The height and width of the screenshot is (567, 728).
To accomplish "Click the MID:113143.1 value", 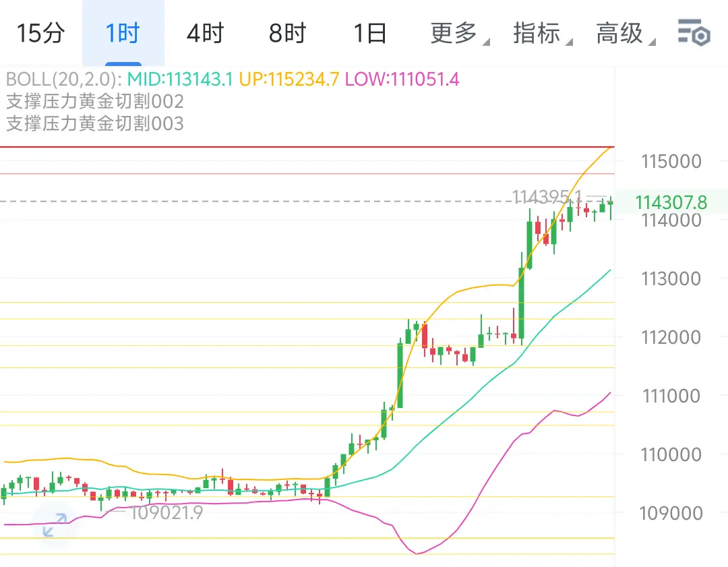I will point(180,80).
